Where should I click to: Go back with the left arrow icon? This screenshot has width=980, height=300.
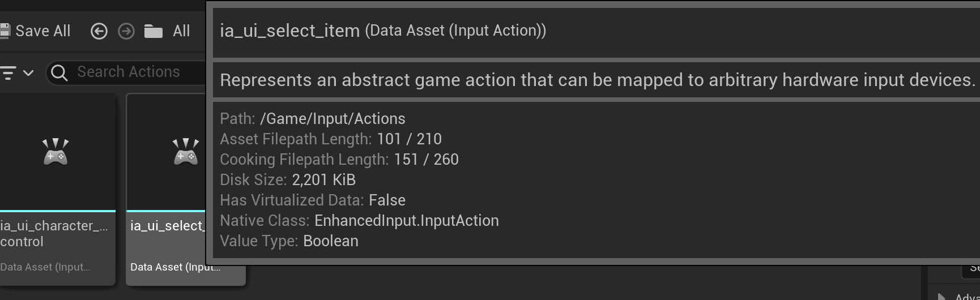(99, 31)
